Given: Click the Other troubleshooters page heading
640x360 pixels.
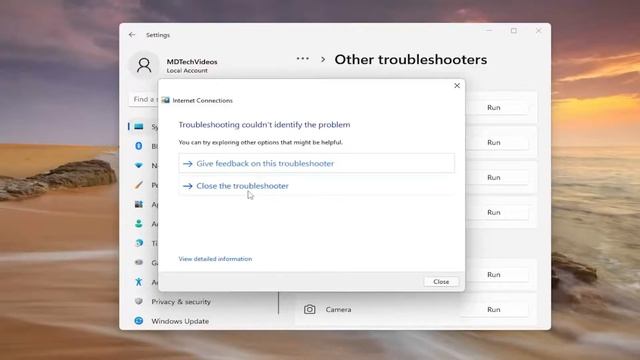Looking at the screenshot, I should 411,60.
